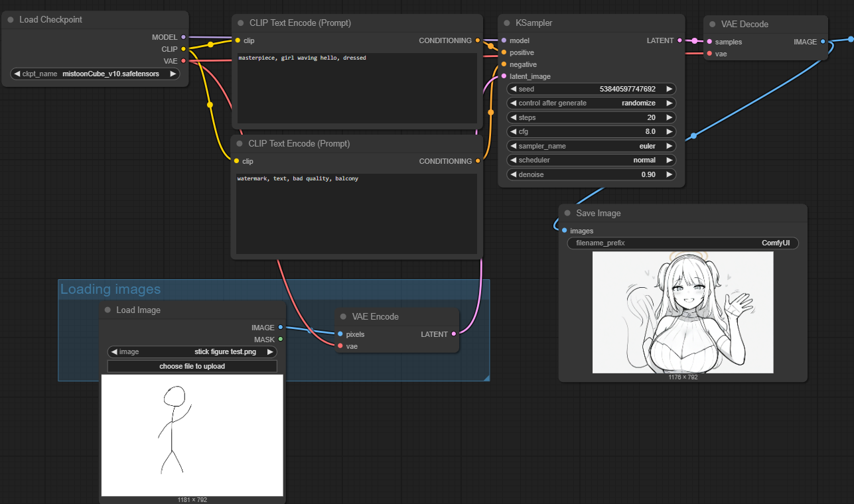This screenshot has height=504, width=854.
Task: Select next image with right arrow
Action: coord(270,352)
